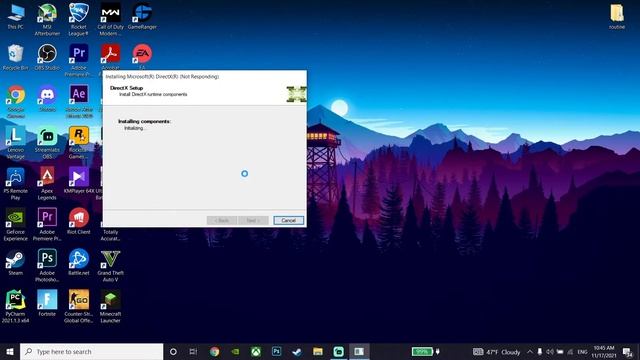Select the routine folder on desktop
The width and height of the screenshot is (640, 360).
pos(617,17)
